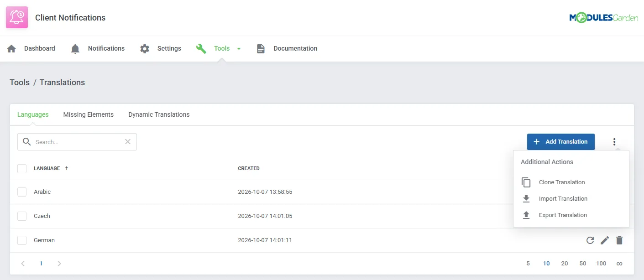Refresh the German translation row
The image size is (644, 280).
[x=590, y=240]
